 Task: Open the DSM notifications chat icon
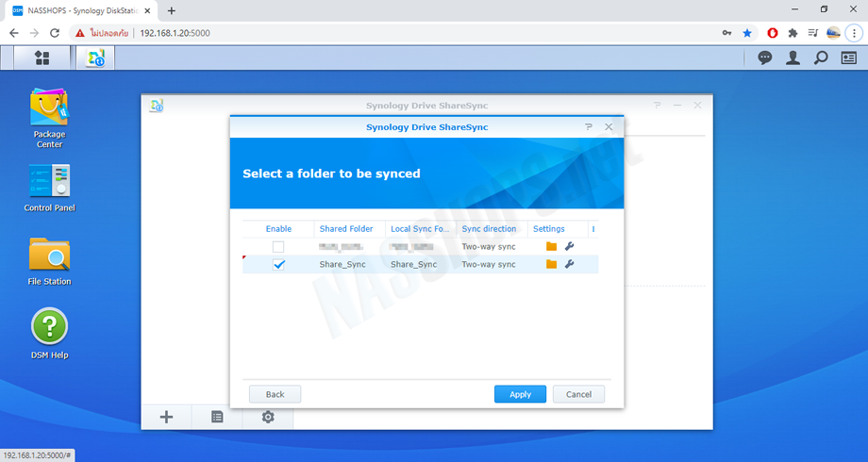765,58
